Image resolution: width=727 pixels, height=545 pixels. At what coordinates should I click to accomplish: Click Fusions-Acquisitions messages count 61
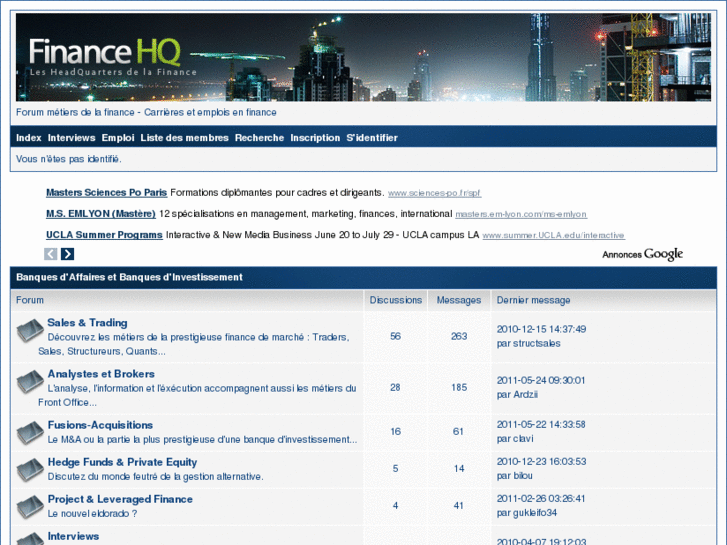459,431
